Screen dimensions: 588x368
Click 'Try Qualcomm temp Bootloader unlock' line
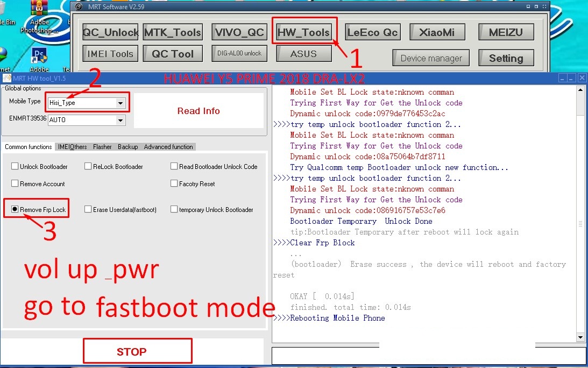click(x=399, y=168)
